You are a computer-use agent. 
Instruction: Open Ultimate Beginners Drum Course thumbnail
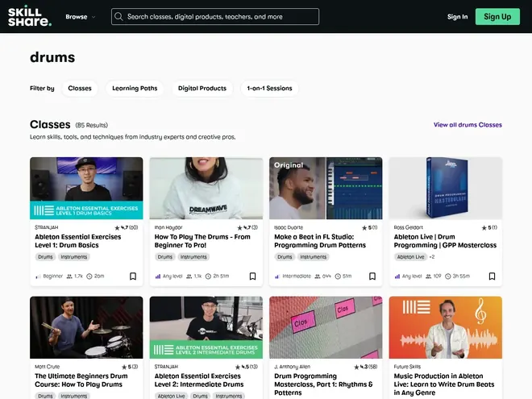(86, 327)
